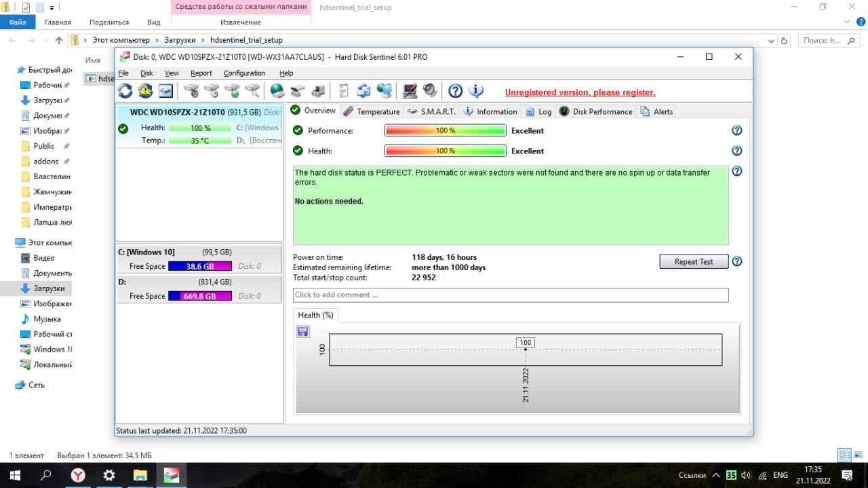Switch to the Information tab

(490, 111)
